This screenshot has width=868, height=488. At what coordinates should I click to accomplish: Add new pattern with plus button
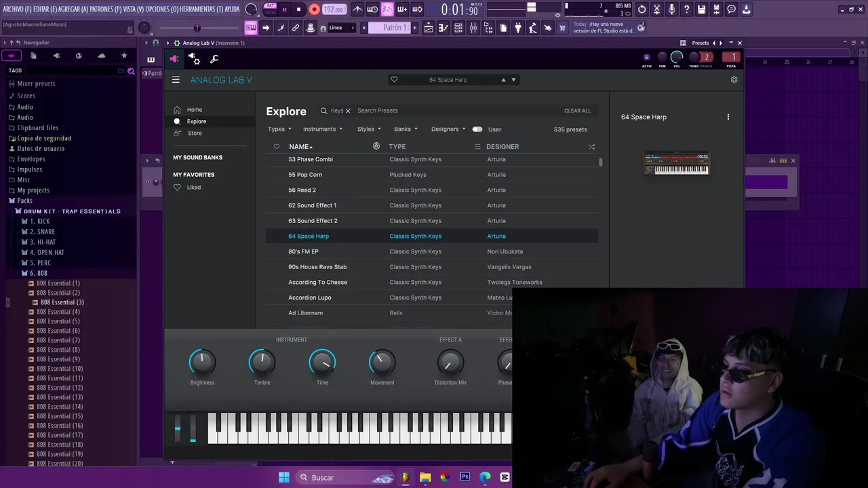[415, 28]
